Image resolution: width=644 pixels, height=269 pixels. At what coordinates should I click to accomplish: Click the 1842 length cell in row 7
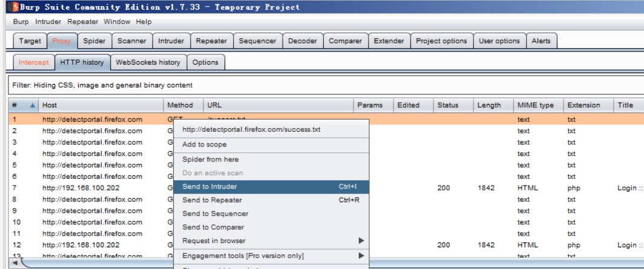click(x=486, y=188)
